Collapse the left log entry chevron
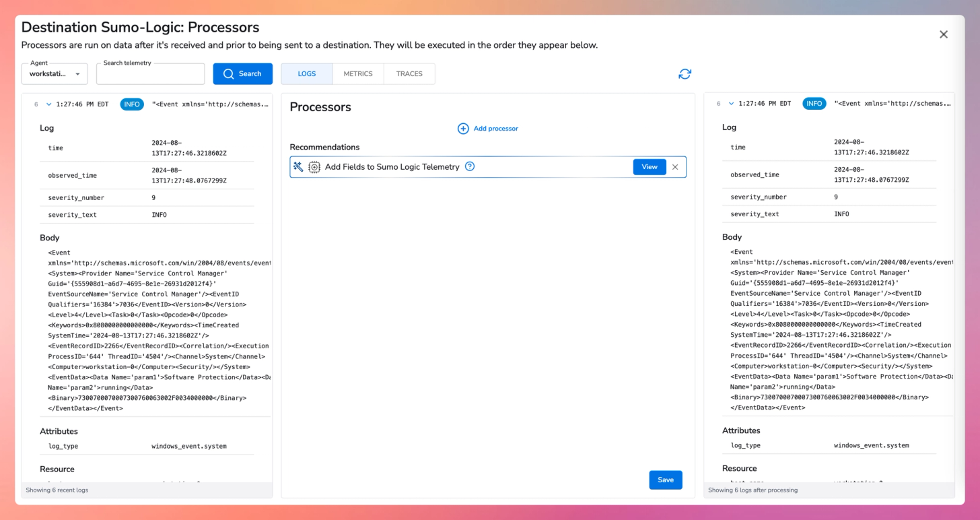This screenshot has width=980, height=520. click(x=48, y=104)
